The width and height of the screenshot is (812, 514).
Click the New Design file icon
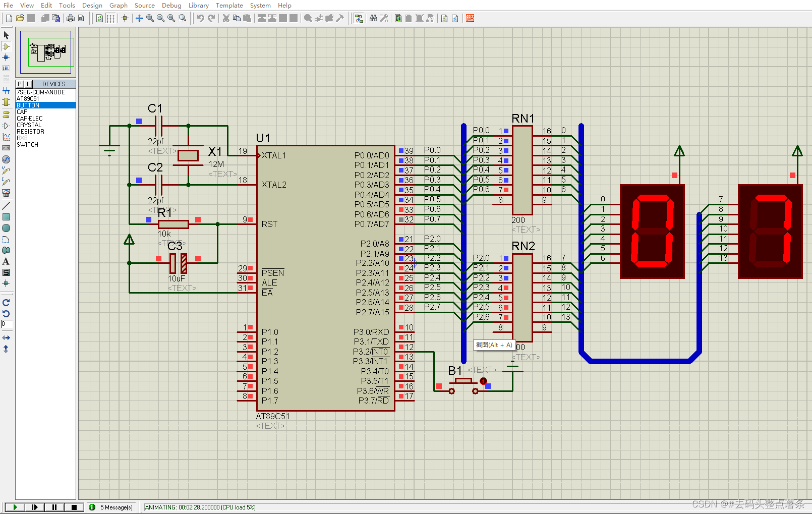click(x=9, y=18)
